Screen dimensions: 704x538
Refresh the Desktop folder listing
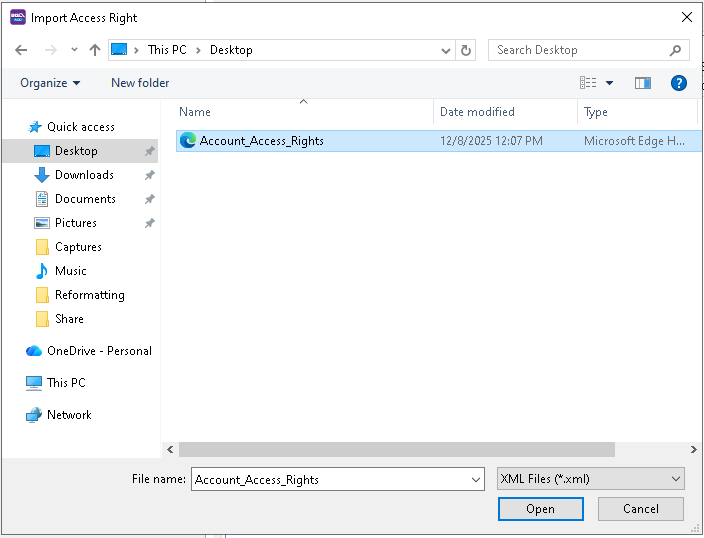466,50
